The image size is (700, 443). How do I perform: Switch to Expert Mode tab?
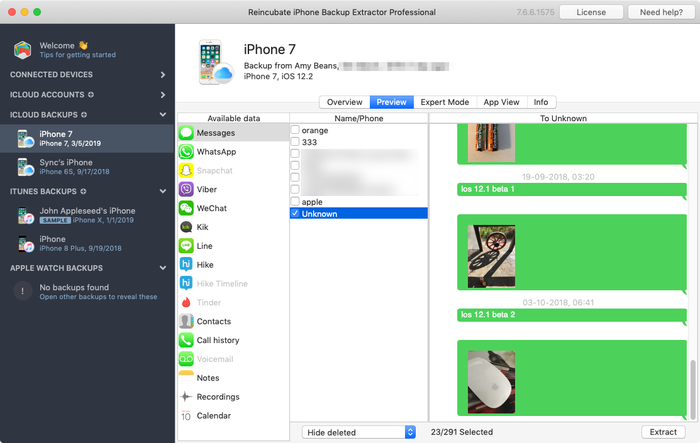445,102
